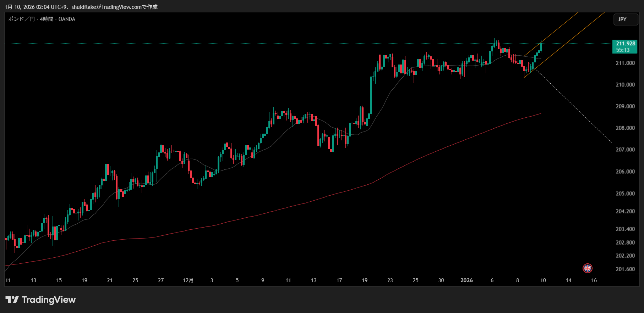Click the ポンド／円・4時間・OANDA chart title

pyautogui.click(x=42, y=19)
